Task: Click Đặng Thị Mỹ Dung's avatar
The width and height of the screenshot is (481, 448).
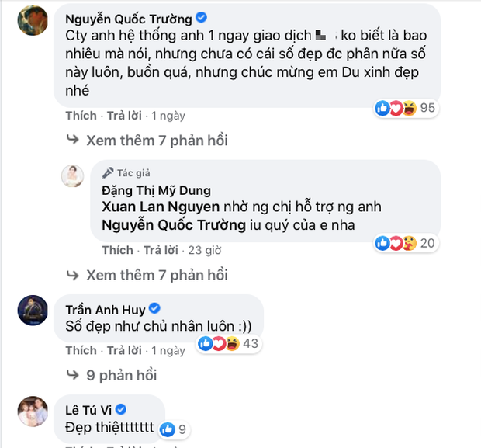Action: point(73,175)
